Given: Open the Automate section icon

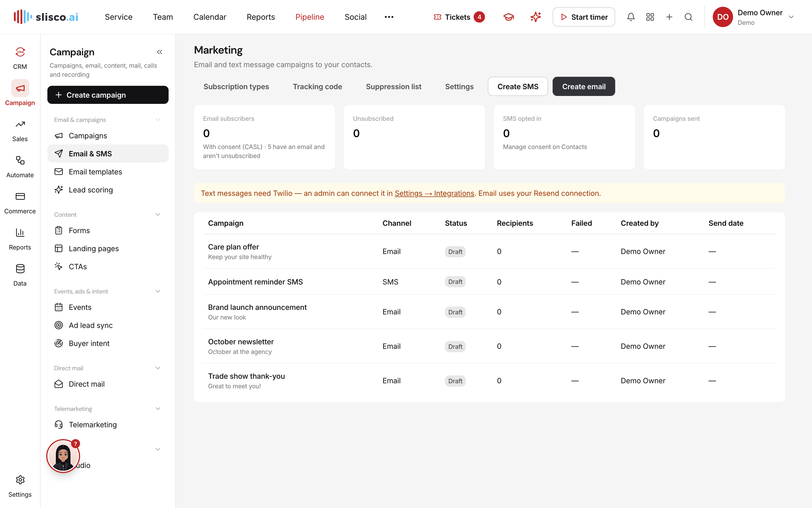Looking at the screenshot, I should tap(20, 167).
